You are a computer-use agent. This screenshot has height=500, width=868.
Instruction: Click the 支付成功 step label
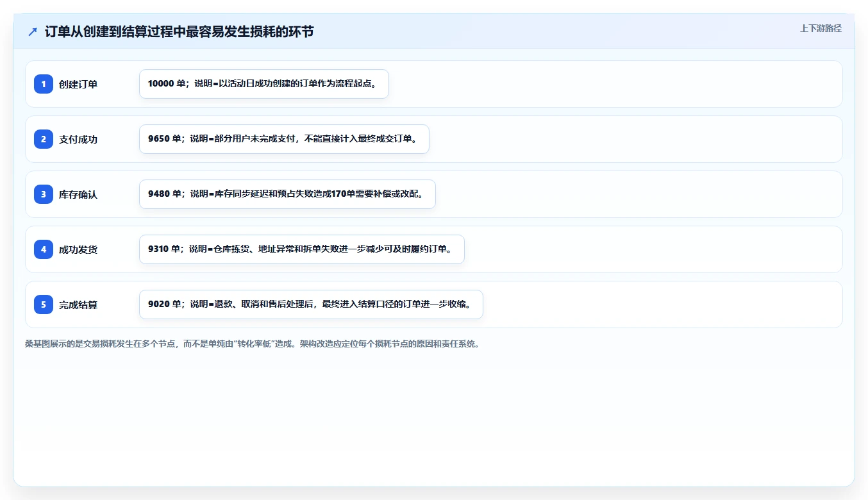(78, 139)
